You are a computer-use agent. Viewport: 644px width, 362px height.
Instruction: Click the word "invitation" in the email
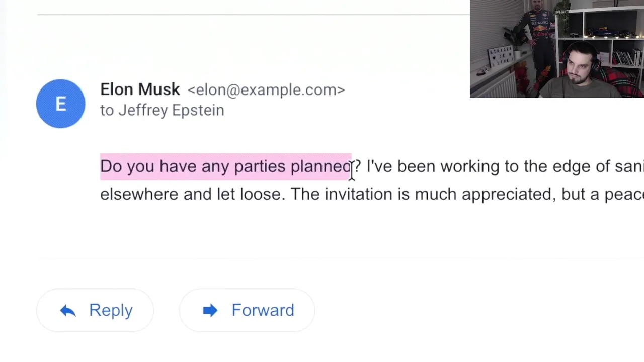coord(358,194)
